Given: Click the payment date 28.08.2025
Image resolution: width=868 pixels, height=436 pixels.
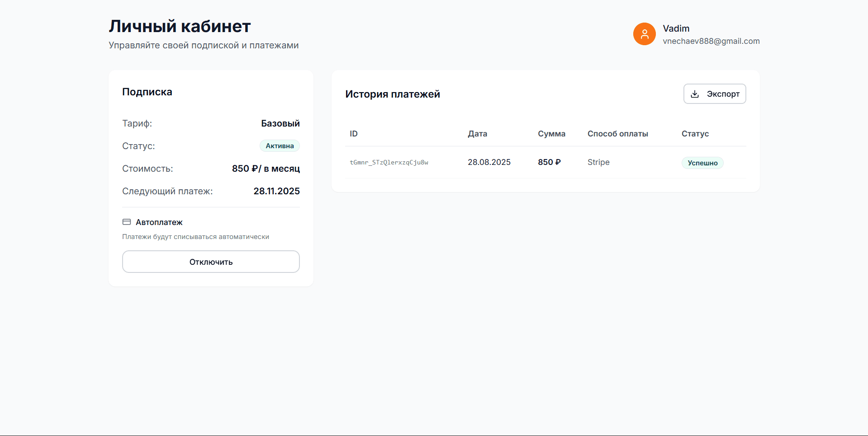Looking at the screenshot, I should (489, 162).
